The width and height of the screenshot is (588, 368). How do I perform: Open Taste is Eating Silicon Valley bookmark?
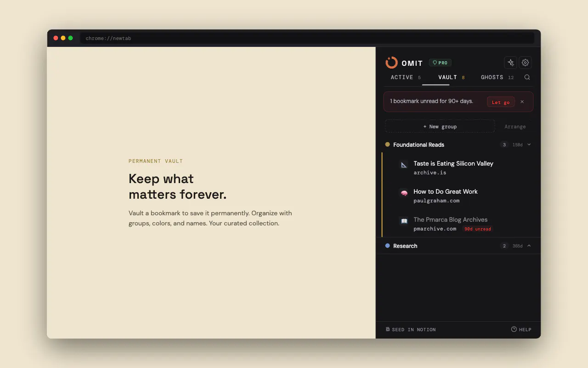pyautogui.click(x=453, y=163)
